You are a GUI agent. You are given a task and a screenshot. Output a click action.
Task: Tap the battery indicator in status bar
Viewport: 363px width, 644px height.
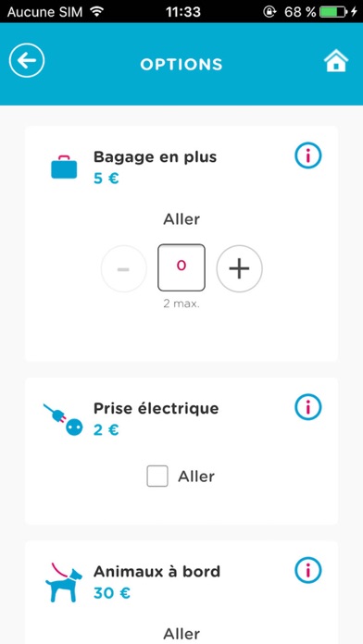[333, 12]
